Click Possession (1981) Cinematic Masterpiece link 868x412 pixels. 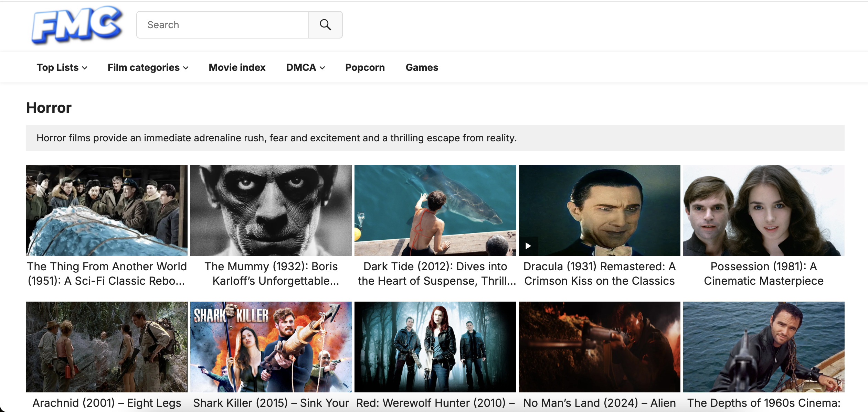click(x=764, y=274)
